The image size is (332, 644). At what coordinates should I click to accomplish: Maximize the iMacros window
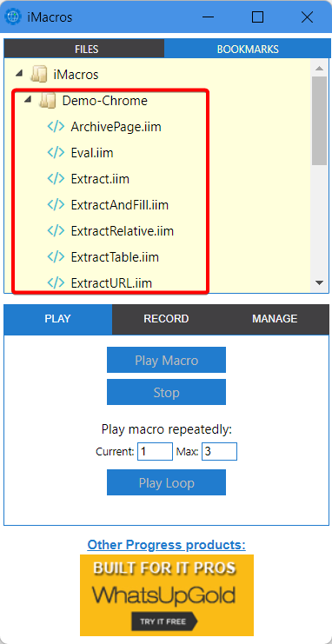click(257, 17)
